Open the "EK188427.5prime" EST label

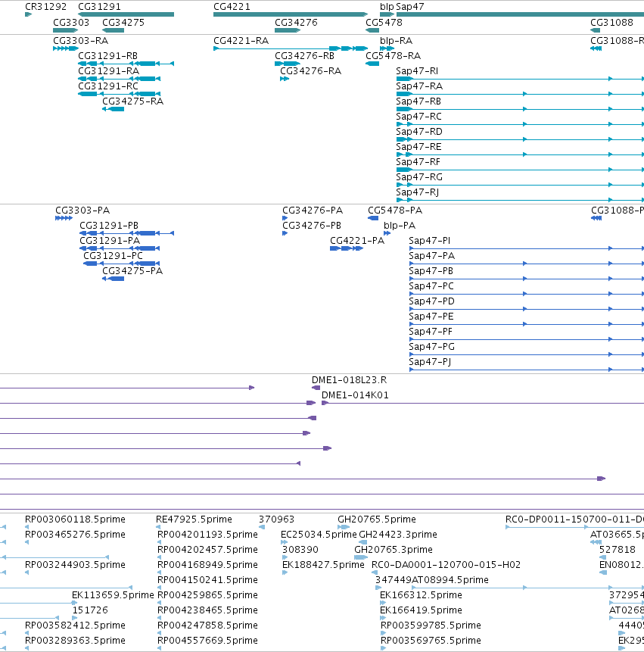tap(323, 565)
